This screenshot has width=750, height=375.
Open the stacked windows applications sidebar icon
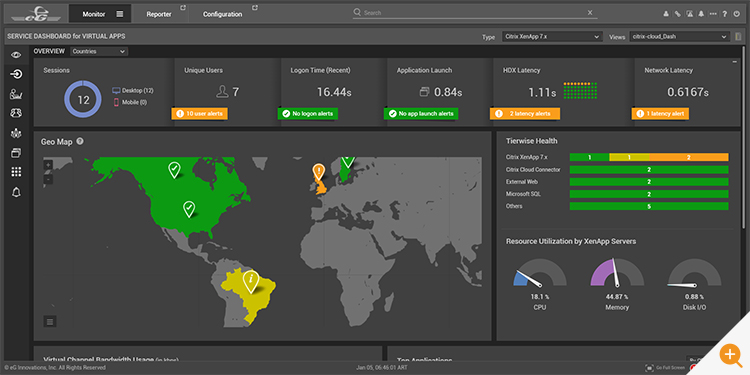16,153
